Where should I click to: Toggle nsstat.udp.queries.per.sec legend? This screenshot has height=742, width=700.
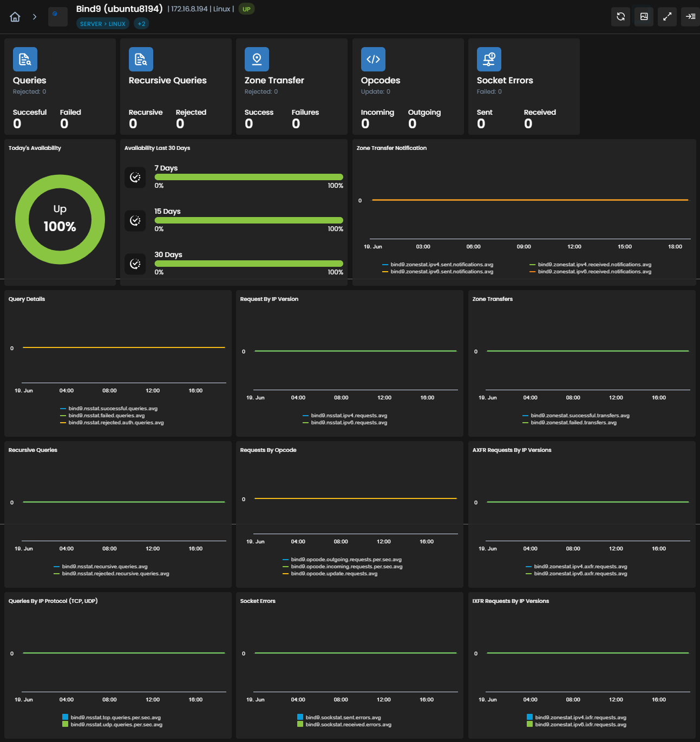pyautogui.click(x=112, y=725)
